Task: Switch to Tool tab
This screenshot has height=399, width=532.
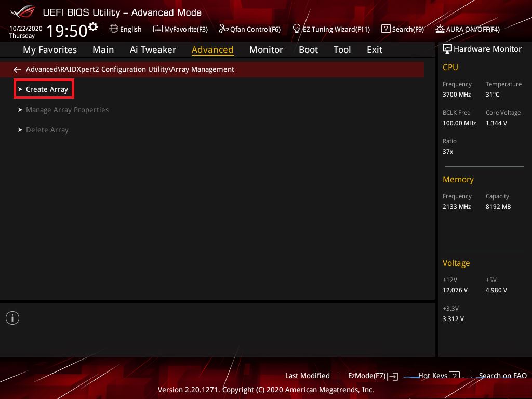Action: coord(342,50)
